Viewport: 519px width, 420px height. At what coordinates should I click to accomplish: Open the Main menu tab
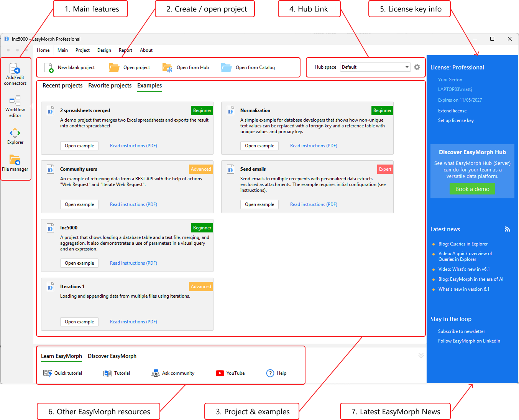click(x=62, y=50)
